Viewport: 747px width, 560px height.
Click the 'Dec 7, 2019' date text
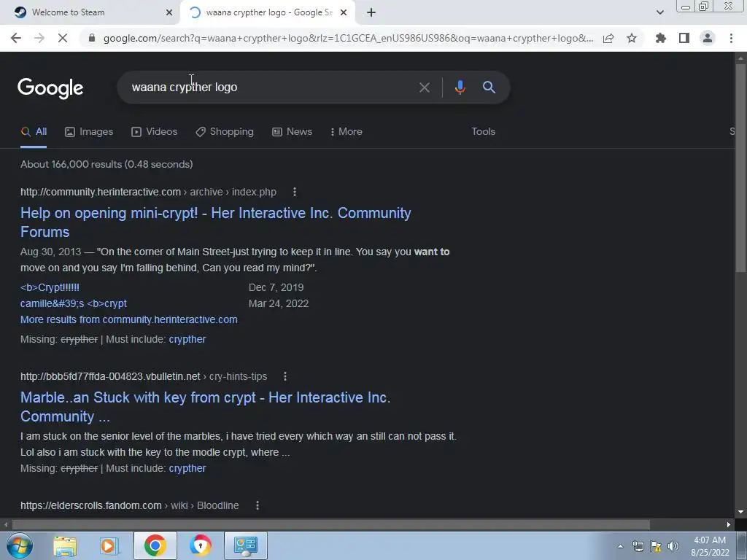[x=276, y=287]
